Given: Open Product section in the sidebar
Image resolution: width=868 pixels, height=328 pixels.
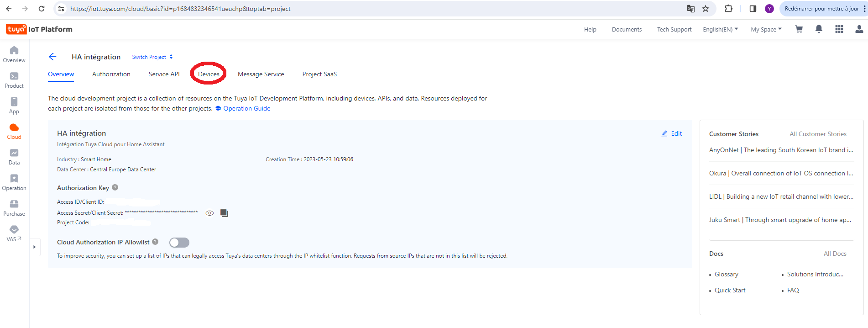Looking at the screenshot, I should (x=14, y=80).
